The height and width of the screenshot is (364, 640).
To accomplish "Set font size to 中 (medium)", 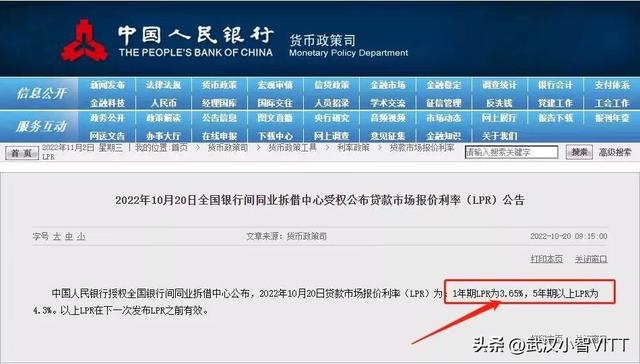I will (x=69, y=236).
